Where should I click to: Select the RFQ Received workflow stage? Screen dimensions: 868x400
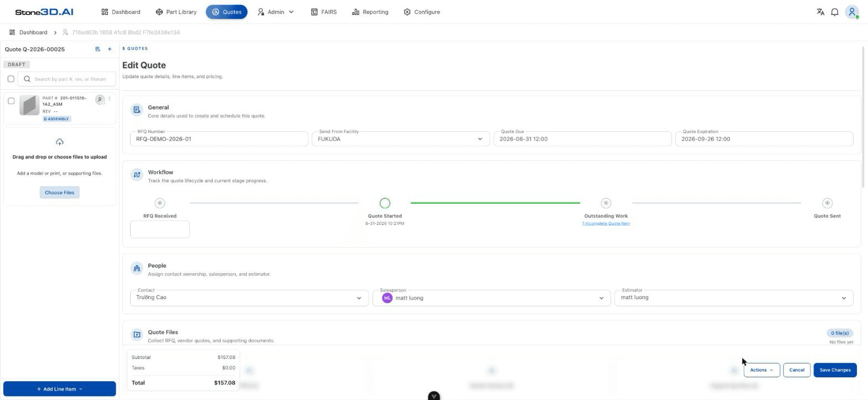click(160, 203)
